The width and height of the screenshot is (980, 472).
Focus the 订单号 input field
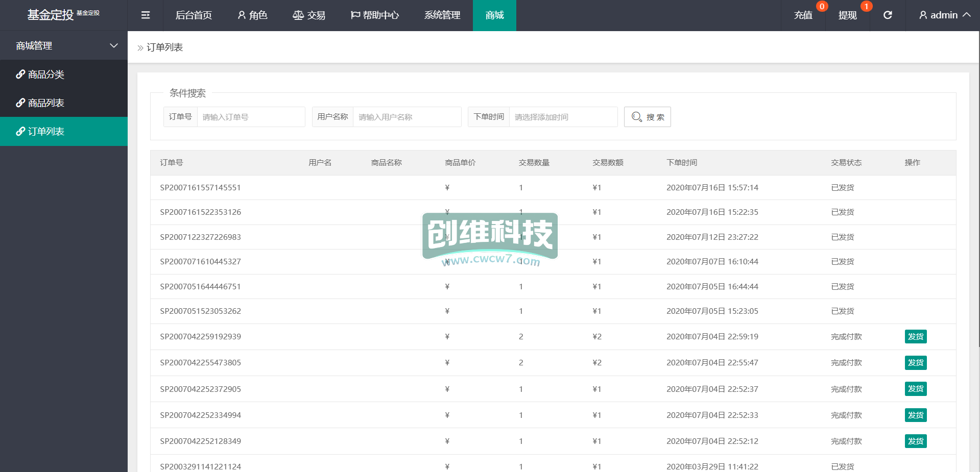(x=251, y=117)
